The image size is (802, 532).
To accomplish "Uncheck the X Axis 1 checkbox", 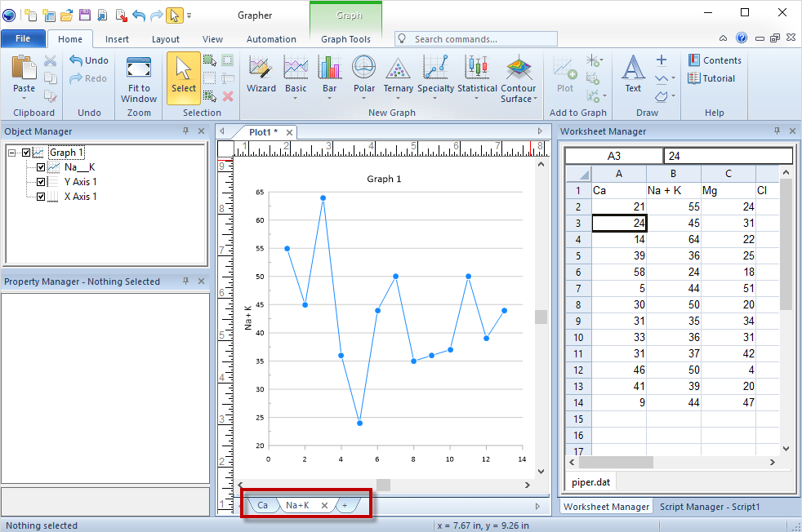I will click(41, 197).
